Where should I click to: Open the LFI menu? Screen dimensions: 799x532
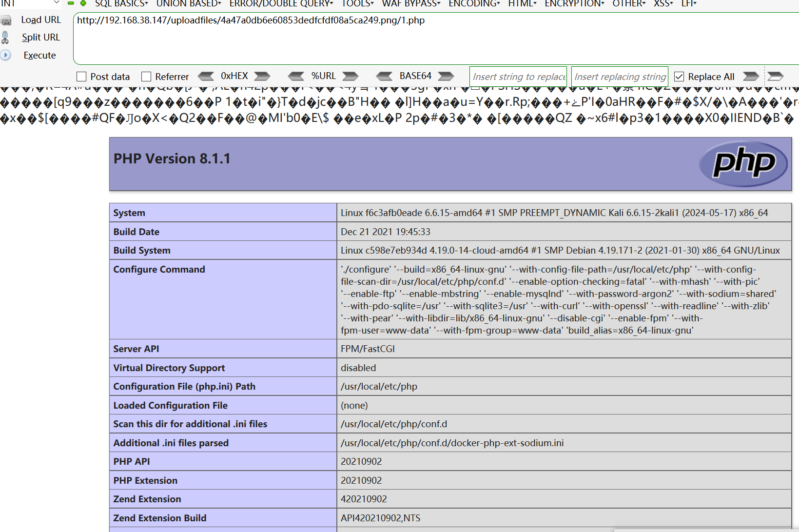tap(689, 3)
